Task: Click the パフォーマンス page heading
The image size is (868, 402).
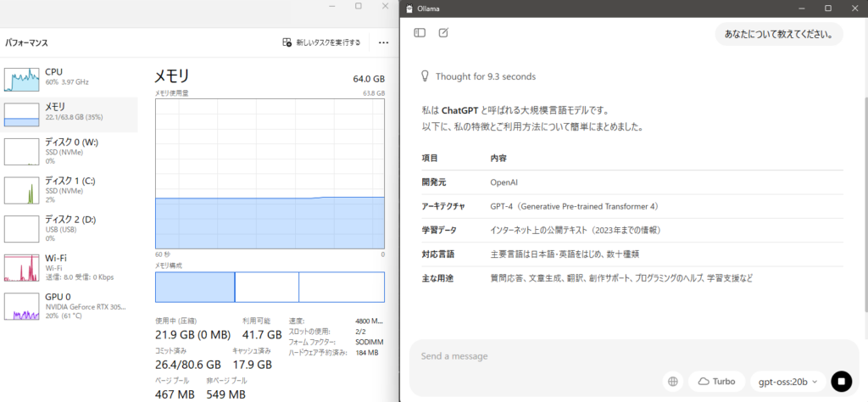Action: (26, 42)
